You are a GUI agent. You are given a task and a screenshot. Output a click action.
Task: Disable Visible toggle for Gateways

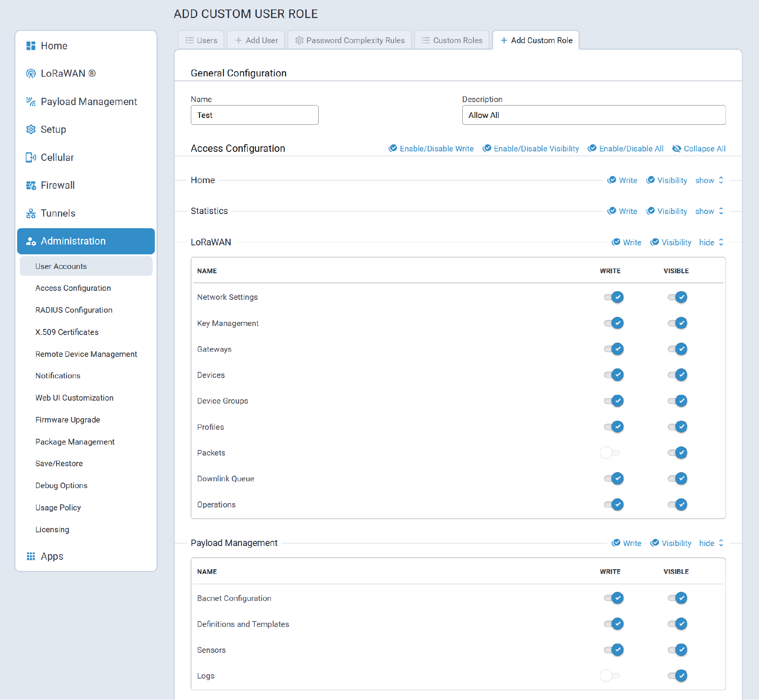tap(677, 349)
